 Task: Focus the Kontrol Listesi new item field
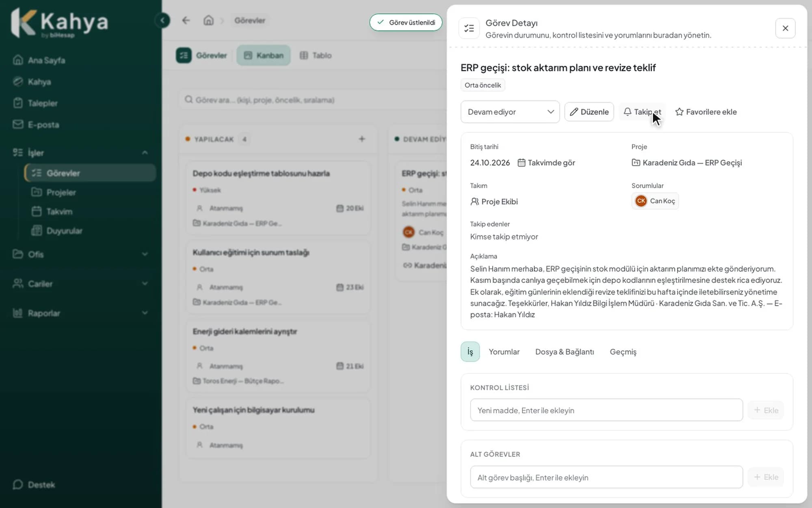point(607,410)
